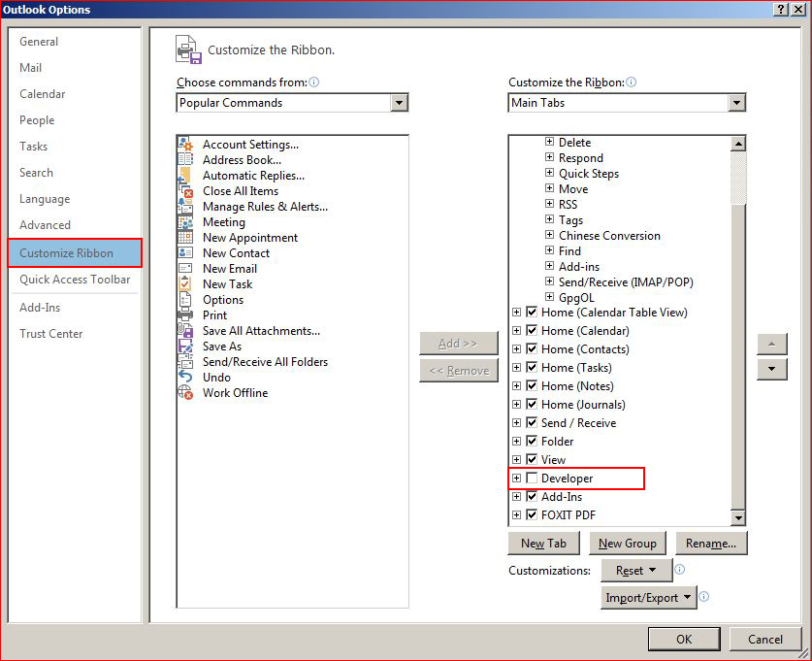Viewport: 812px width, 661px height.
Task: Click the New Group button
Action: [627, 544]
